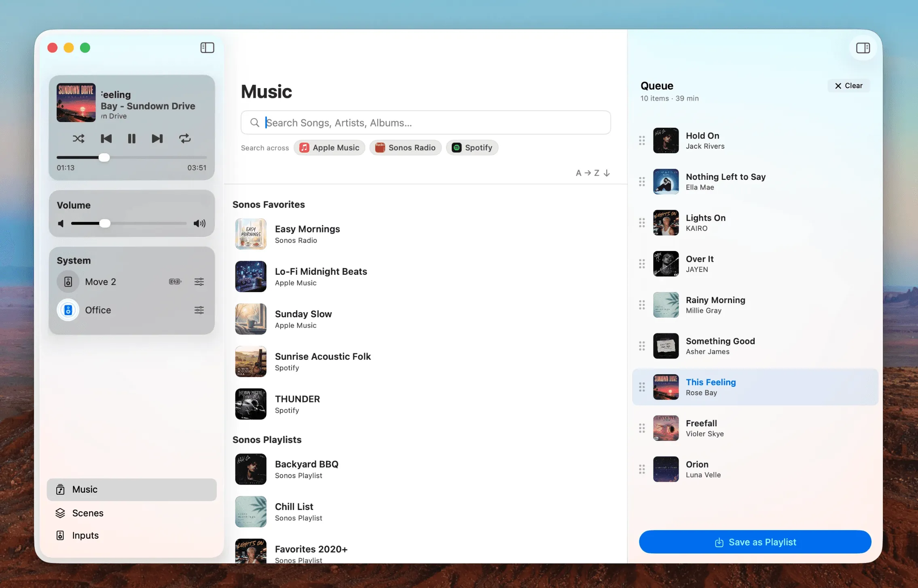This screenshot has height=588, width=918.
Task: Play Freefall by Violer Skye
Action: click(x=755, y=428)
